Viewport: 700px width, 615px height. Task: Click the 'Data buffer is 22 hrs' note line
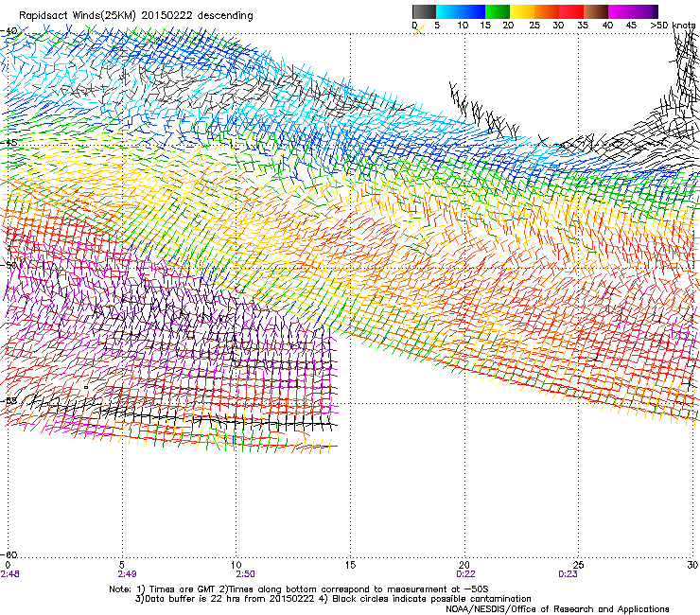334,599
